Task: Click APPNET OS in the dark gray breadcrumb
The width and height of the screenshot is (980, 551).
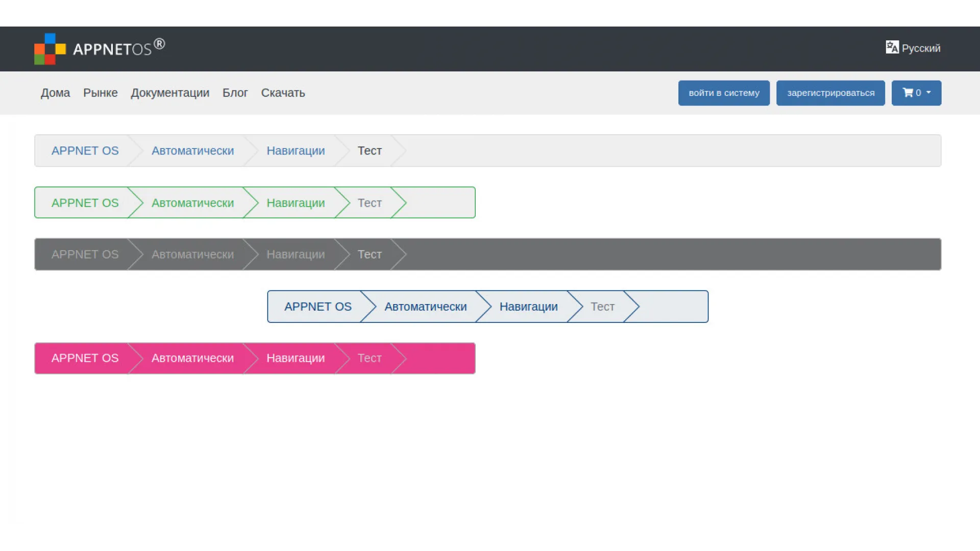Action: coord(85,254)
